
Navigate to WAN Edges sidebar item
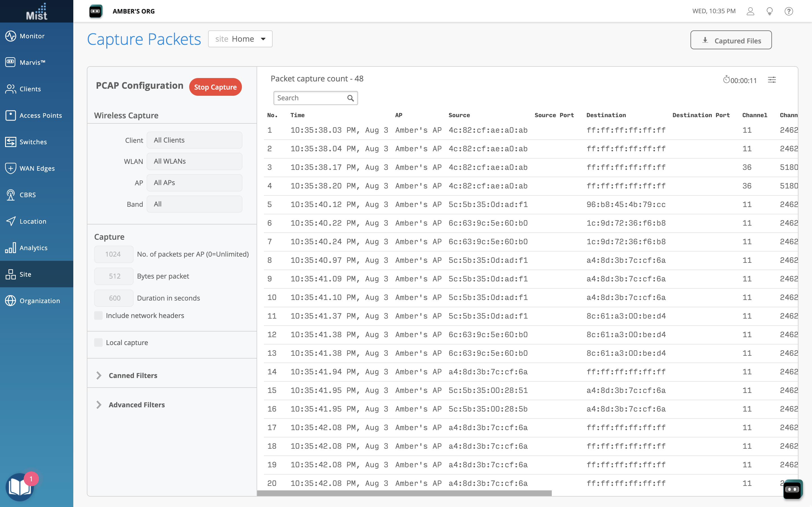click(36, 168)
